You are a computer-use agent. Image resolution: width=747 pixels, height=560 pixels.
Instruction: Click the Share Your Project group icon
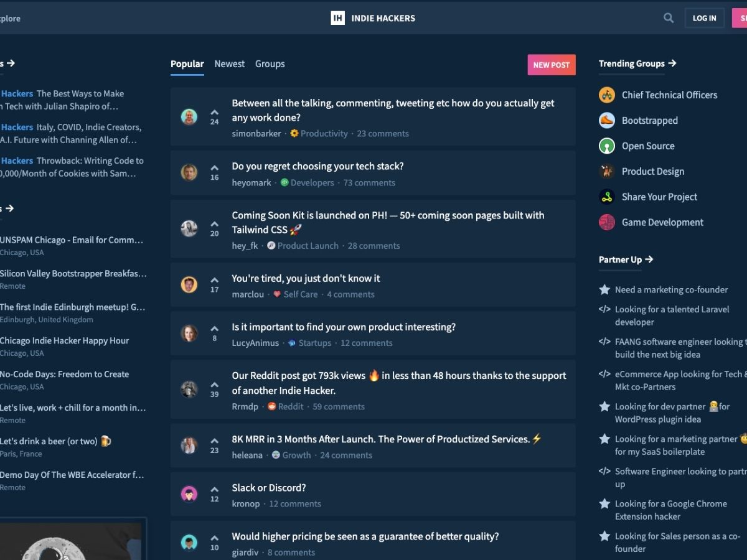[607, 197]
